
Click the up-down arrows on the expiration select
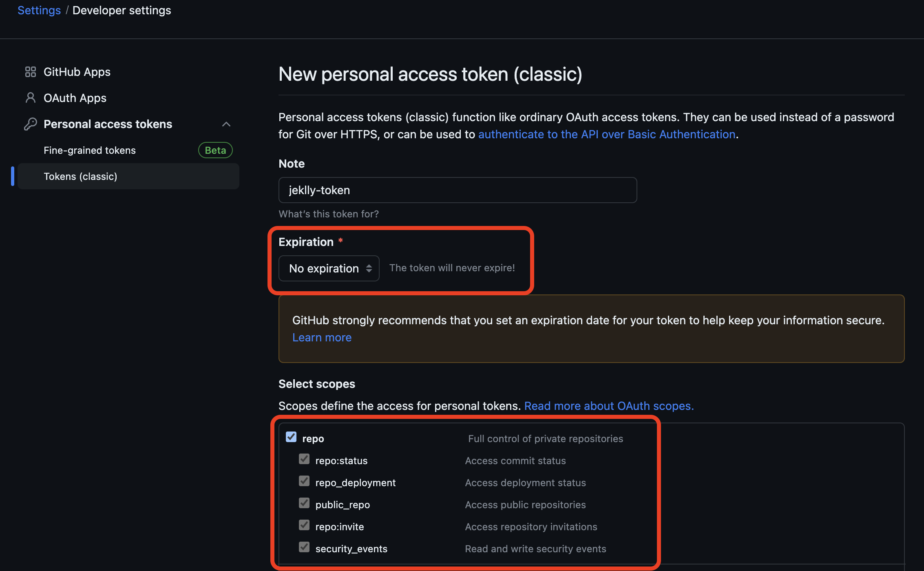click(369, 268)
